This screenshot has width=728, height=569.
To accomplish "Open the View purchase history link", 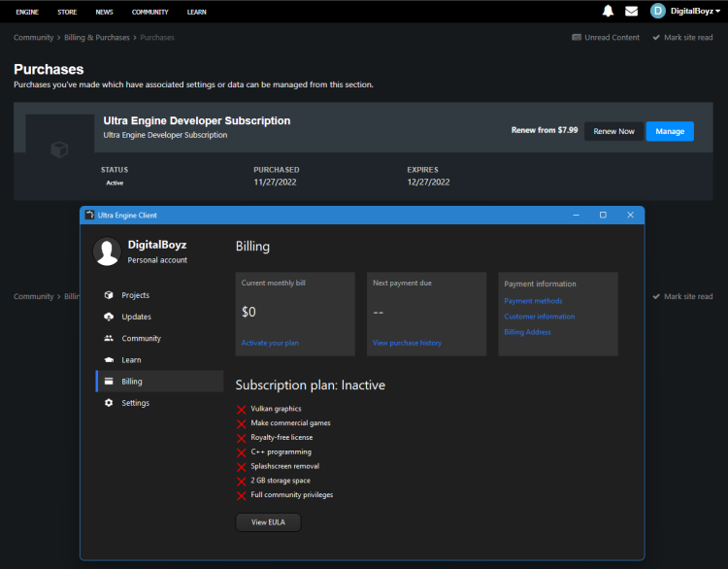I will click(407, 343).
